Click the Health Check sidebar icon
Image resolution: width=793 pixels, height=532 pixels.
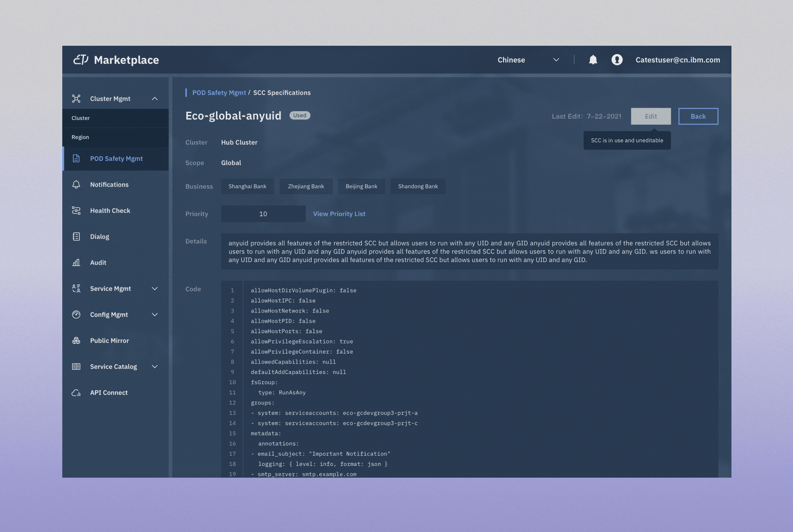(x=76, y=211)
